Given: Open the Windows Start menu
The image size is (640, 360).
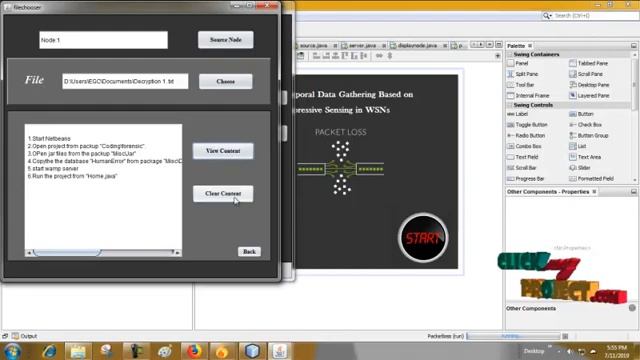Looking at the screenshot, I should 12,351.
